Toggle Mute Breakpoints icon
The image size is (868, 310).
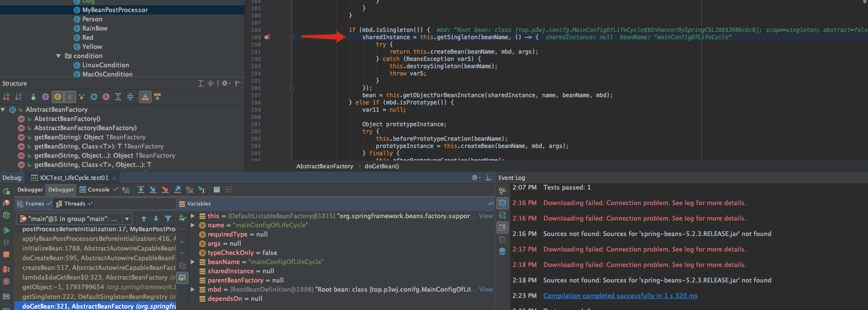6,281
